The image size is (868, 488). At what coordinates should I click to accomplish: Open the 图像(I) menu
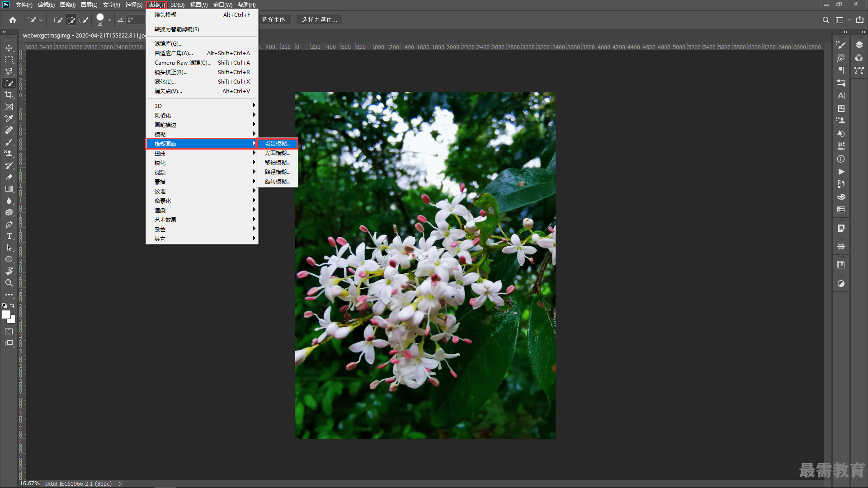pyautogui.click(x=68, y=5)
